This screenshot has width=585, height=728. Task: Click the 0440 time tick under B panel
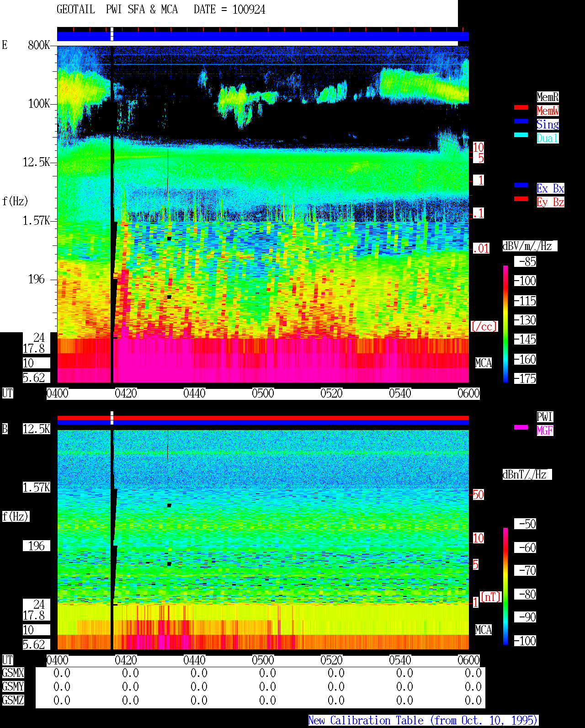coord(194,660)
